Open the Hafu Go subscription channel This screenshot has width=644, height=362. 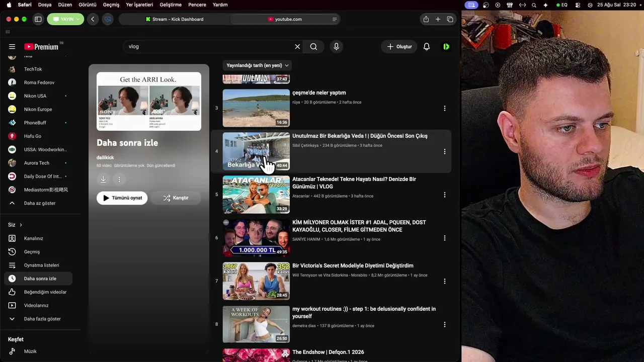tap(38, 136)
